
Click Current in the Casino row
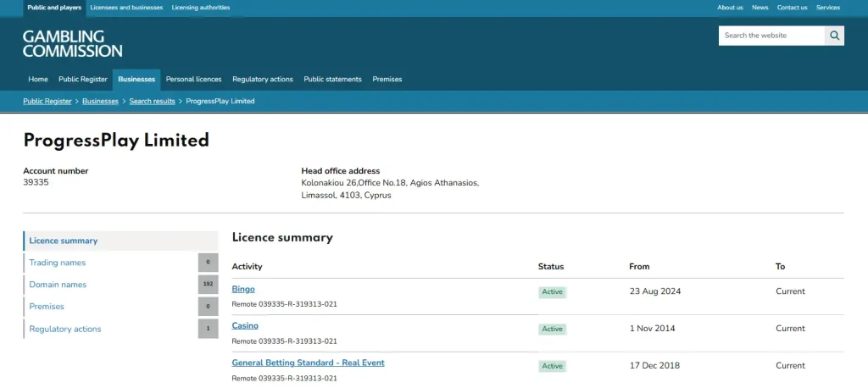click(791, 328)
